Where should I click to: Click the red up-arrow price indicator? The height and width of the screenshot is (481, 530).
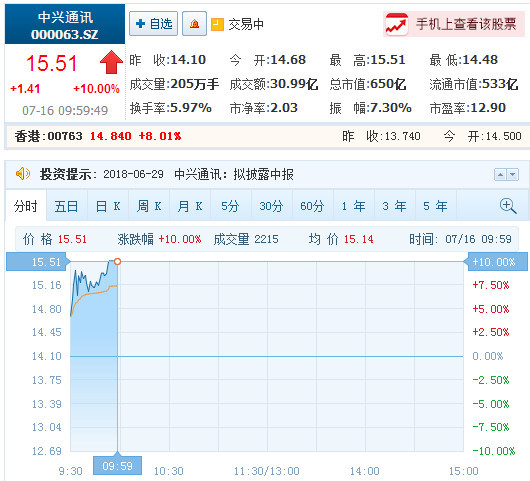coord(111,62)
